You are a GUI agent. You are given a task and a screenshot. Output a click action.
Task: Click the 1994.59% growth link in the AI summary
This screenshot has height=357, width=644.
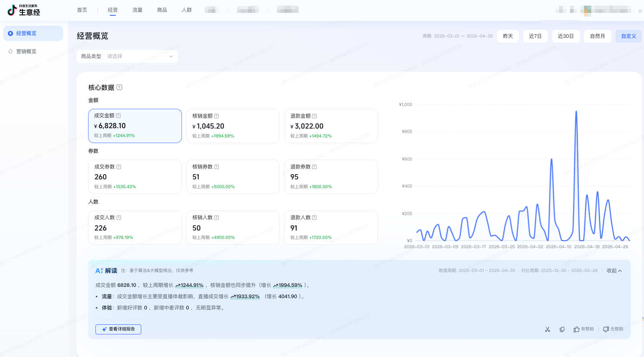pos(287,285)
